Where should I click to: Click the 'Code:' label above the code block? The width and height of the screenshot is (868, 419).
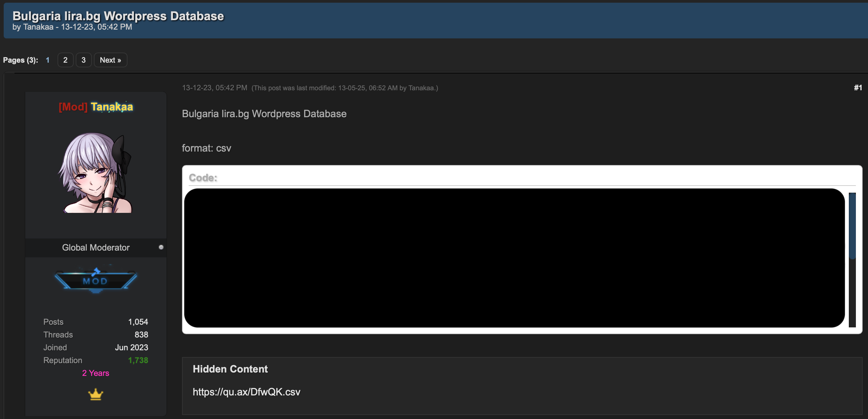pos(203,178)
